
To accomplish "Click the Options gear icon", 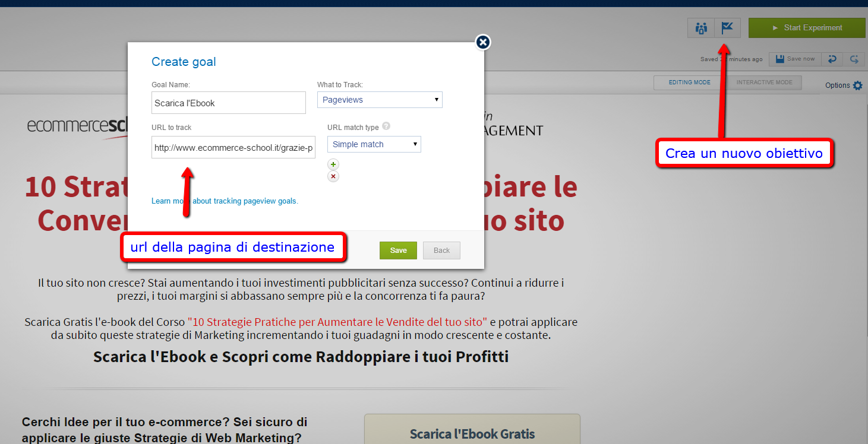I will [857, 85].
